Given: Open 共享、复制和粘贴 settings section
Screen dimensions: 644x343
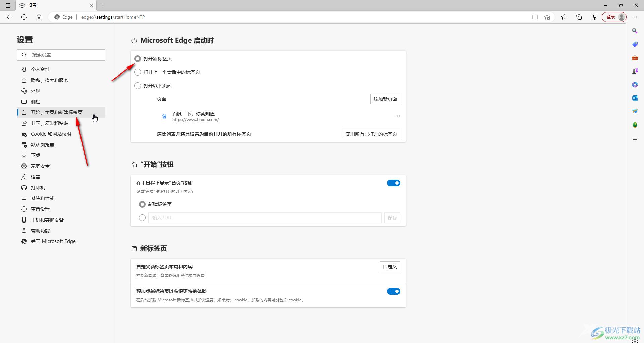Looking at the screenshot, I should click(x=61, y=123).
